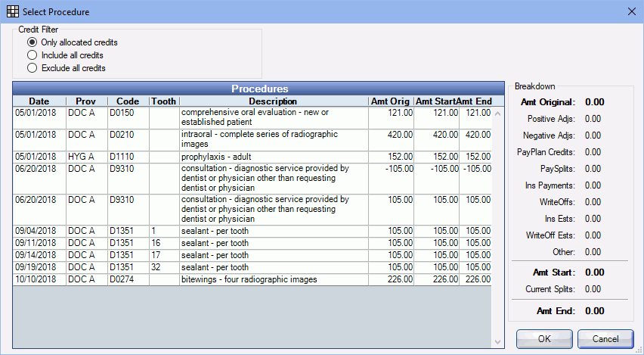
Task: Click the 420.00 Amt Orig value
Action: coord(400,134)
